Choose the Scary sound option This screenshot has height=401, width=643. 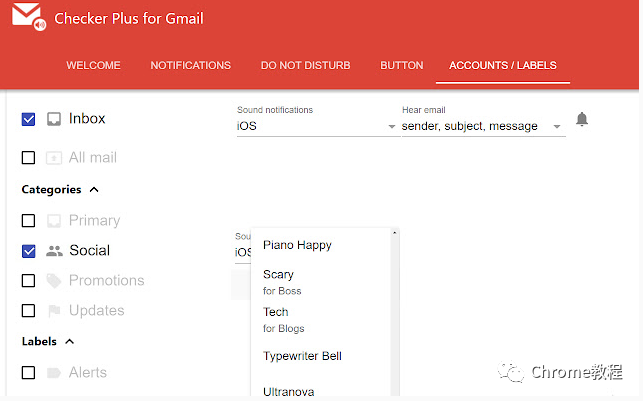point(321,282)
